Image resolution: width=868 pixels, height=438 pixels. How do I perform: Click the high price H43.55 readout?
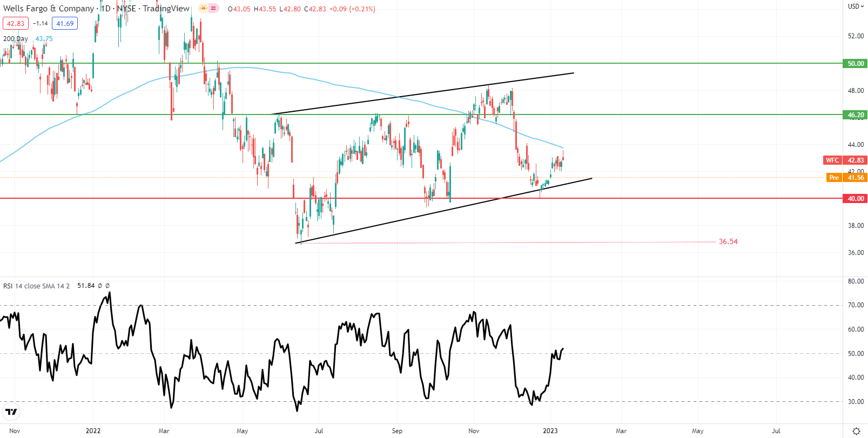click(x=265, y=9)
